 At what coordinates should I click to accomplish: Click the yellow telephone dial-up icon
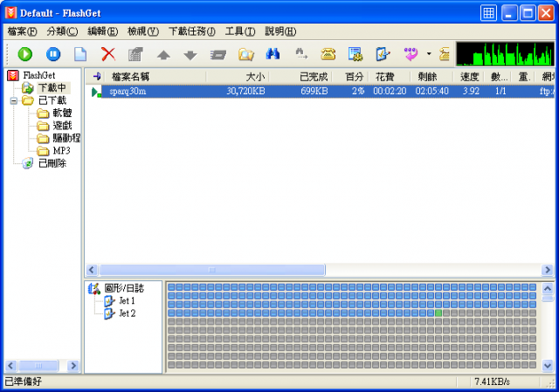[328, 54]
